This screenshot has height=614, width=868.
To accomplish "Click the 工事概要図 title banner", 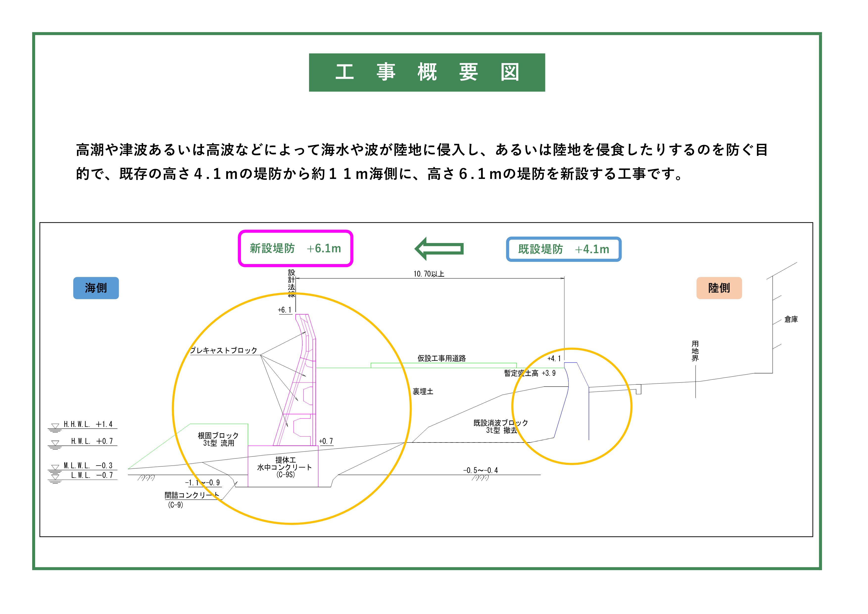I will point(427,72).
